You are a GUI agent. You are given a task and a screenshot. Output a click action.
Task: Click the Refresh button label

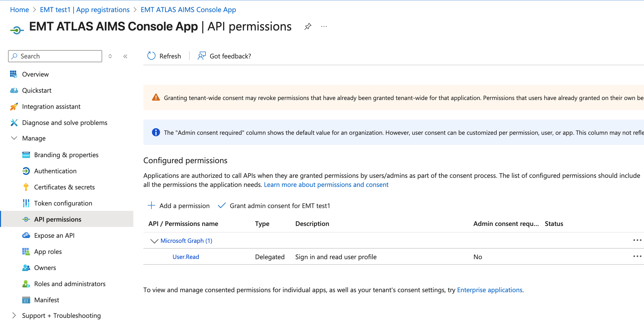[x=170, y=56]
